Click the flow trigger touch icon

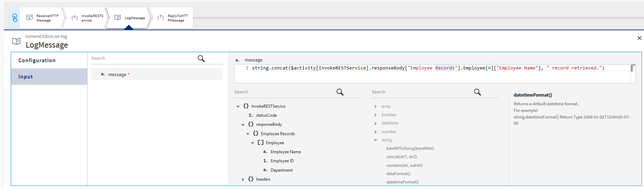[x=15, y=18]
